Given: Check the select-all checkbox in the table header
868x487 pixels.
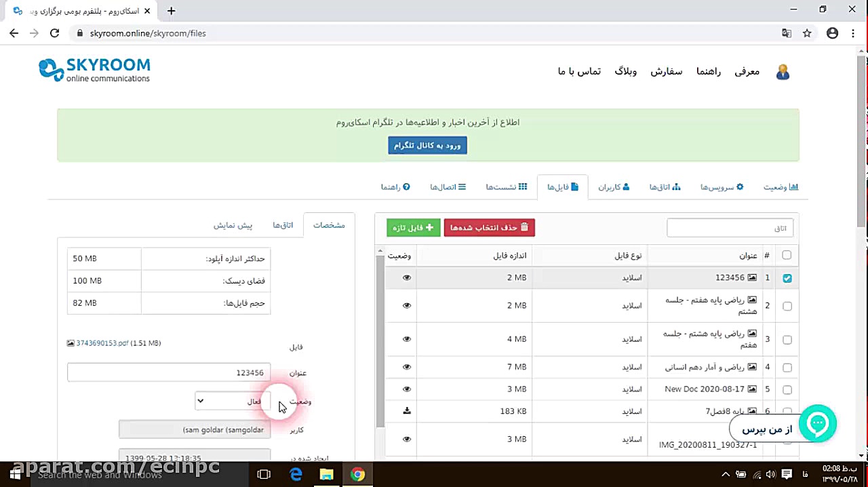Looking at the screenshot, I should point(786,255).
